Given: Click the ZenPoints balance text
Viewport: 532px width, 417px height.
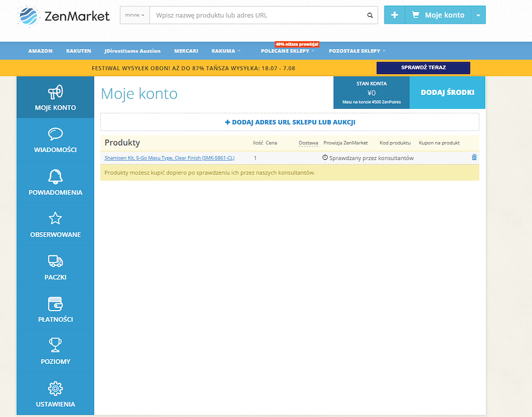Looking at the screenshot, I should [x=372, y=102].
